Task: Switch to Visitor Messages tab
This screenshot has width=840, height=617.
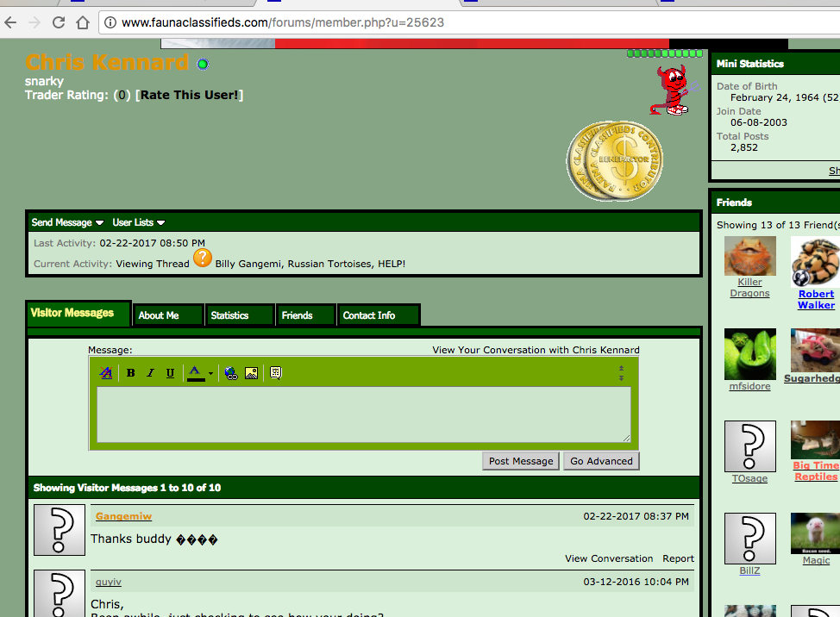Action: [78, 313]
